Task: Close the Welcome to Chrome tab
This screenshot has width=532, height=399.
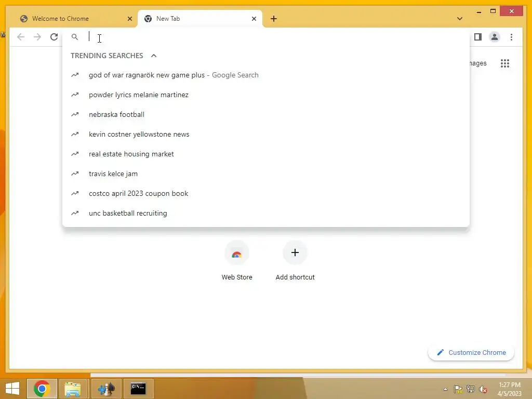Action: [x=129, y=19]
